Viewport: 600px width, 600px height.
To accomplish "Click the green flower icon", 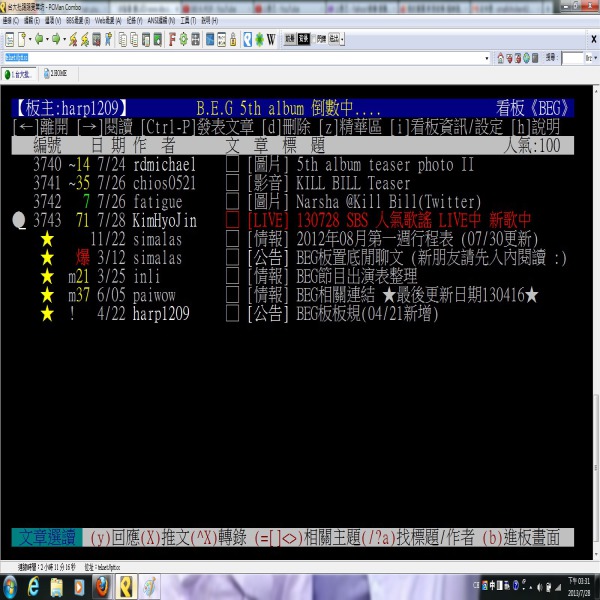I will tap(259, 39).
